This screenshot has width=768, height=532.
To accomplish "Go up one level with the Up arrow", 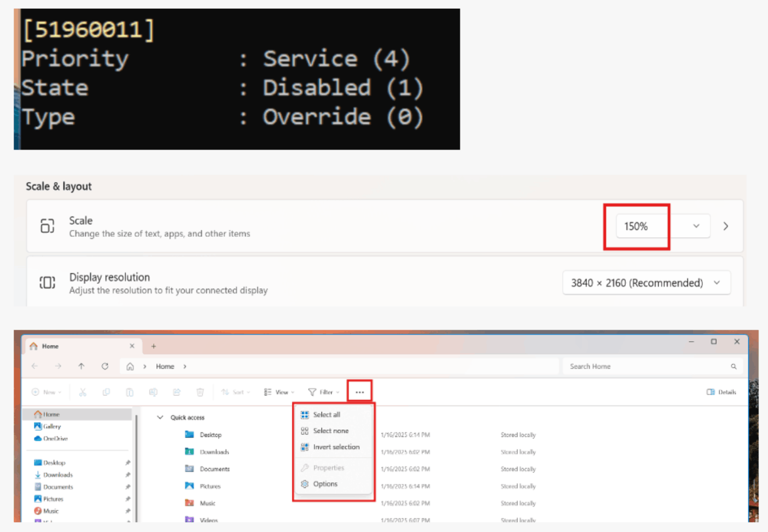I will [82, 366].
